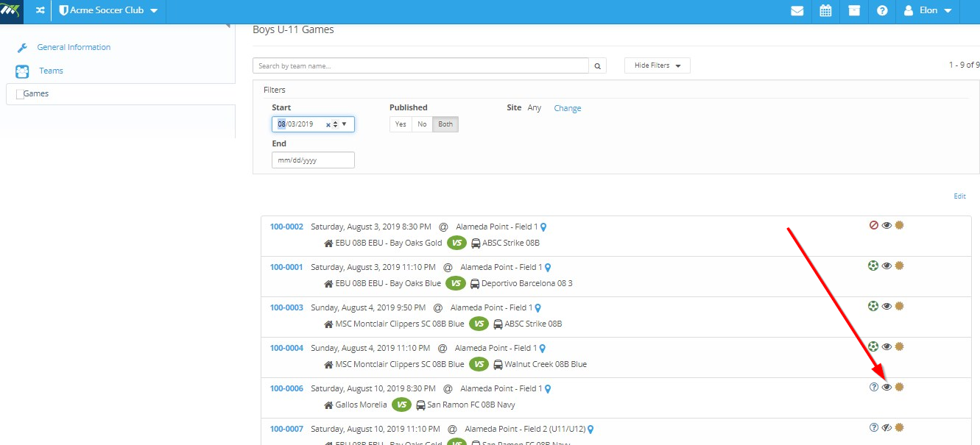Click the Edit link above the games list
This screenshot has height=445, width=980.
click(959, 196)
